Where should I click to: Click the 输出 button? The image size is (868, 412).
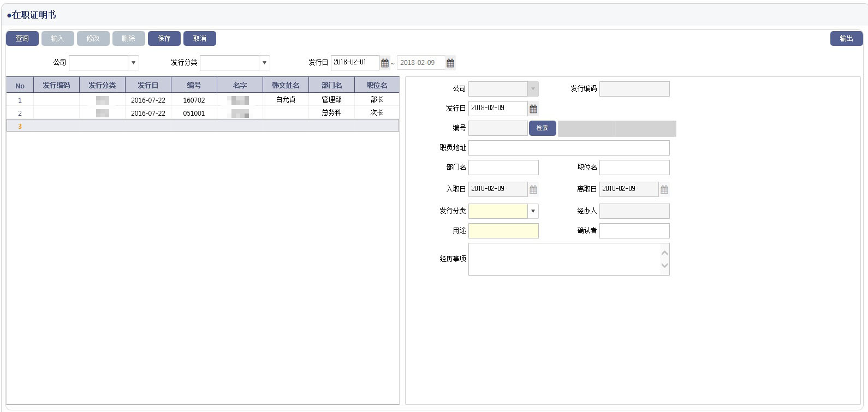tap(846, 39)
